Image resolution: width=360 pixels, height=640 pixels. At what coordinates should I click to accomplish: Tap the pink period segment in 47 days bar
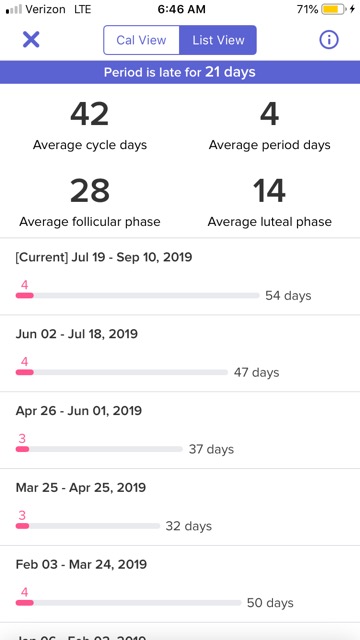click(x=24, y=372)
